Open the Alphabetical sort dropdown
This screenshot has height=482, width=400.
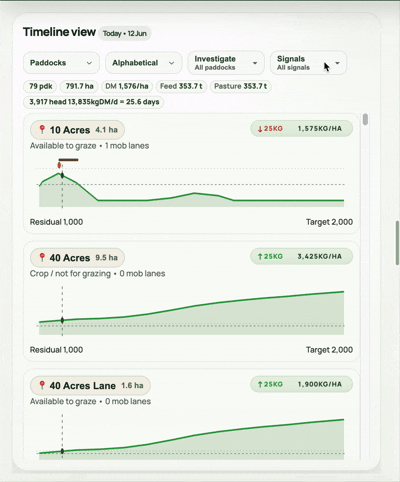click(x=144, y=63)
